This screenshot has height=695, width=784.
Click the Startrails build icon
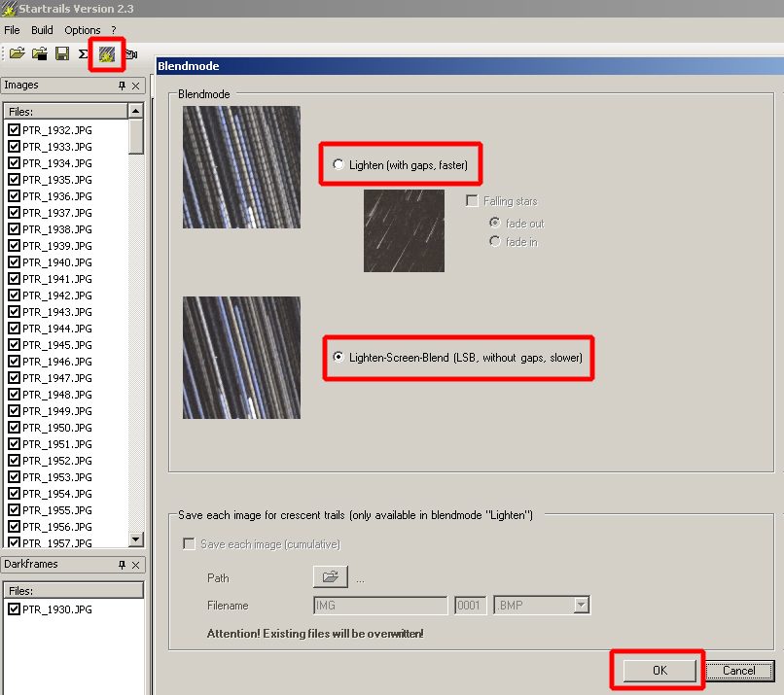pyautogui.click(x=106, y=54)
